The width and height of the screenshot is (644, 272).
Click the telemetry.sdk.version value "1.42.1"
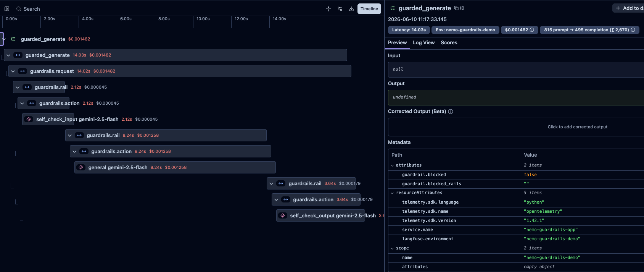534,220
